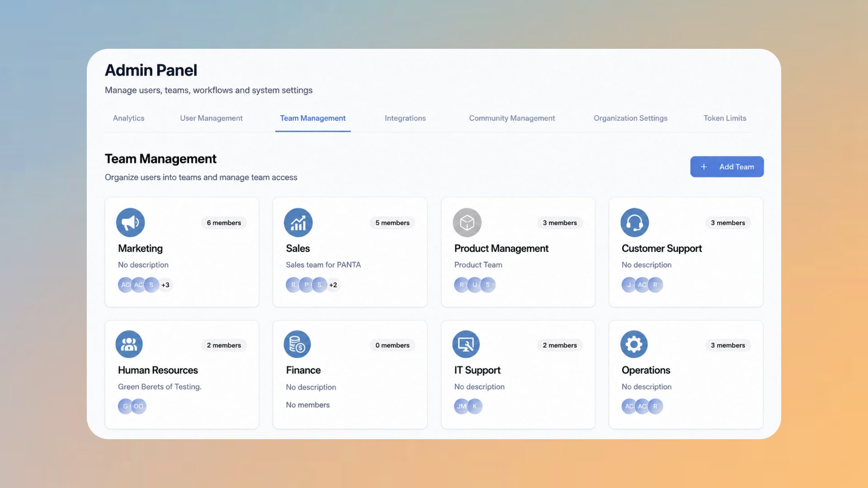Open the Community Management tab

pos(512,118)
